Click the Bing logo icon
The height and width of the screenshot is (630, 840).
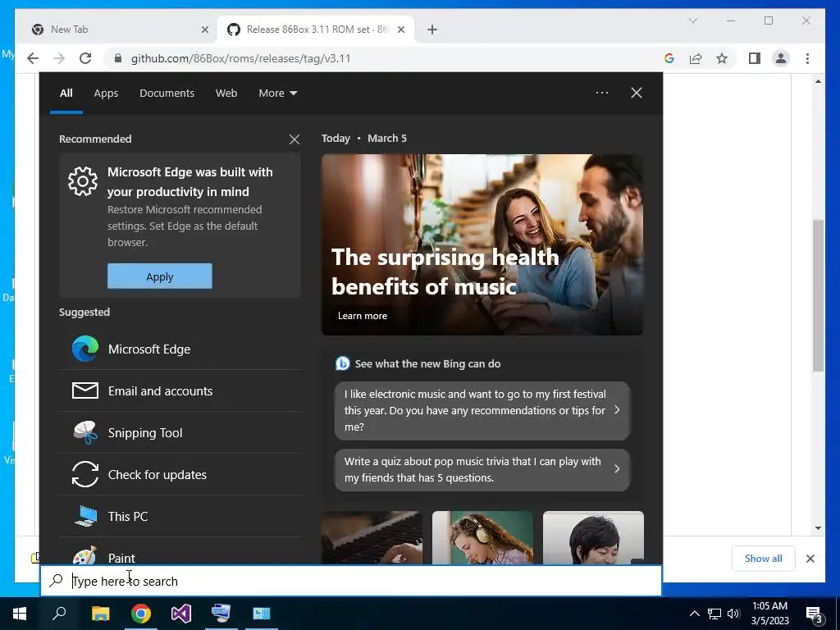pyautogui.click(x=342, y=363)
